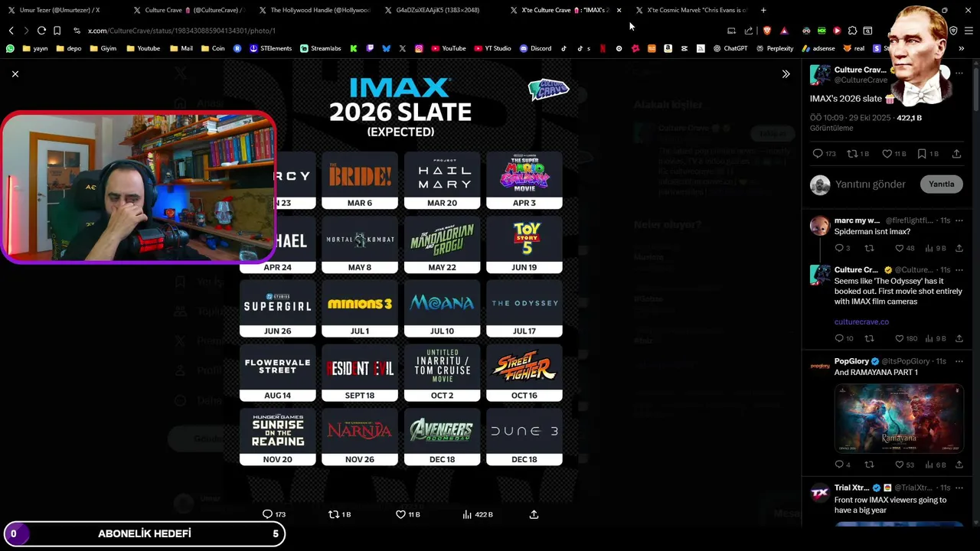Open more options on IMAX's 2026 slate post
This screenshot has height=551, width=980.
[959, 74]
